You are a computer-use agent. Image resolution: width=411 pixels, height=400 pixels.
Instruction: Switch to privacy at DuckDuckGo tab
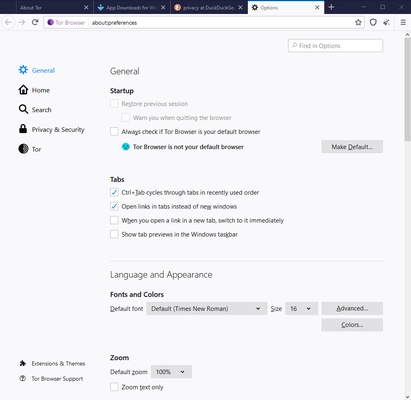pyautogui.click(x=208, y=7)
